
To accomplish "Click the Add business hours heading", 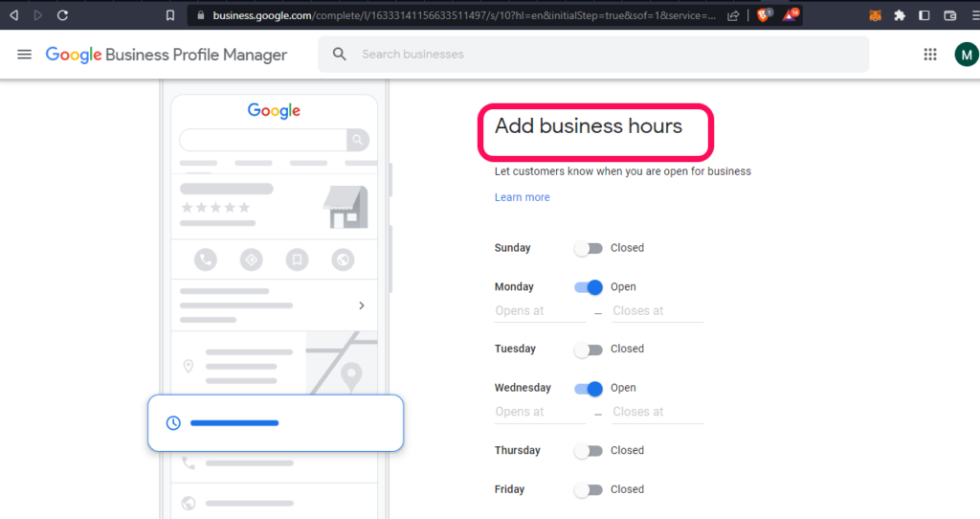I will [589, 126].
